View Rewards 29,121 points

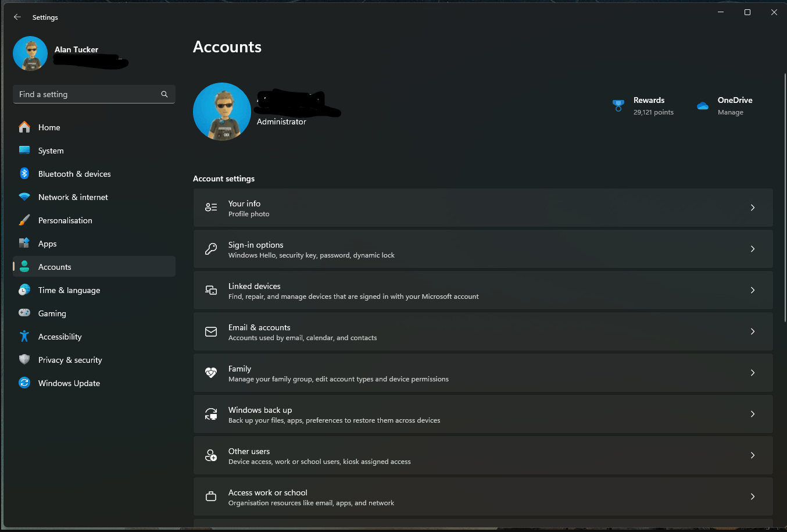pyautogui.click(x=653, y=112)
